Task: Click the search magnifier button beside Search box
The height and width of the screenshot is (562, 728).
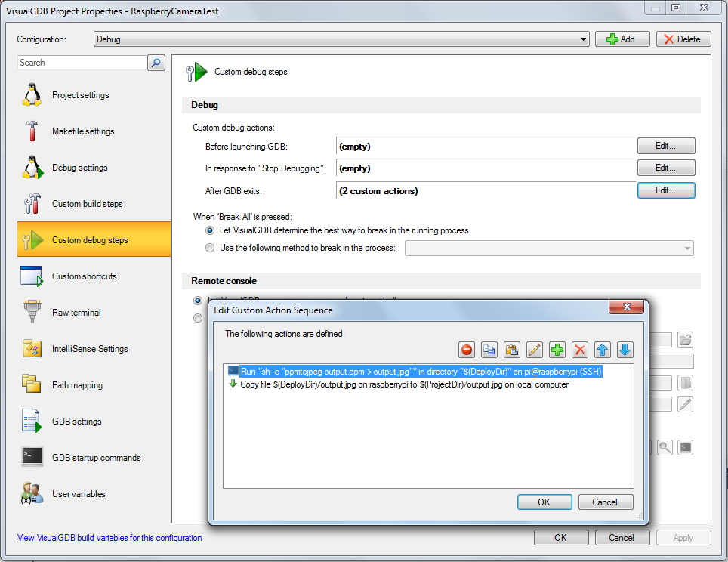Action: 156,63
